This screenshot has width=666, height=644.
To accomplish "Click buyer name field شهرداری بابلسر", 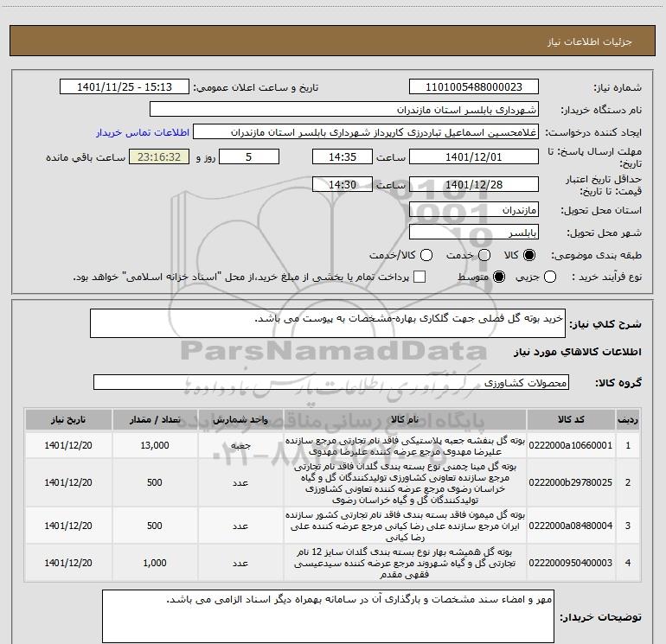I will pyautogui.click(x=344, y=110).
